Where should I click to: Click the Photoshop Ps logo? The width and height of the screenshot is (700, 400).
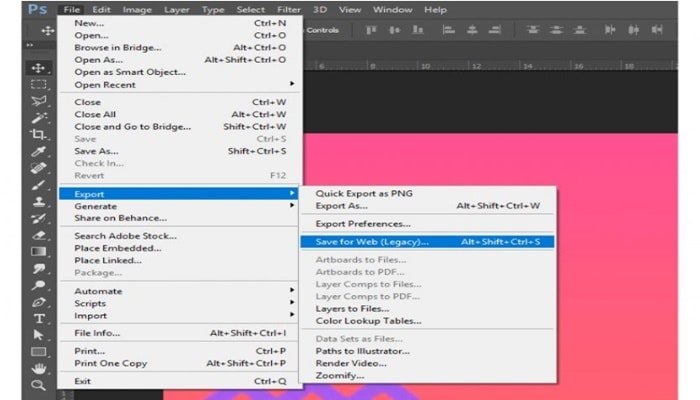pyautogui.click(x=38, y=9)
